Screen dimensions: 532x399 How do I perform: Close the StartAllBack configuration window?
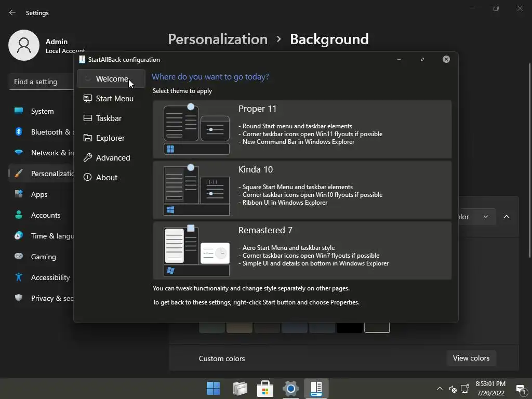(446, 59)
